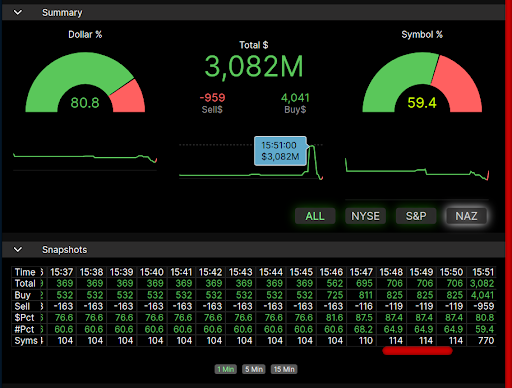Click the Total $ 3,082M value
The height and width of the screenshot is (388, 512).
254,66
